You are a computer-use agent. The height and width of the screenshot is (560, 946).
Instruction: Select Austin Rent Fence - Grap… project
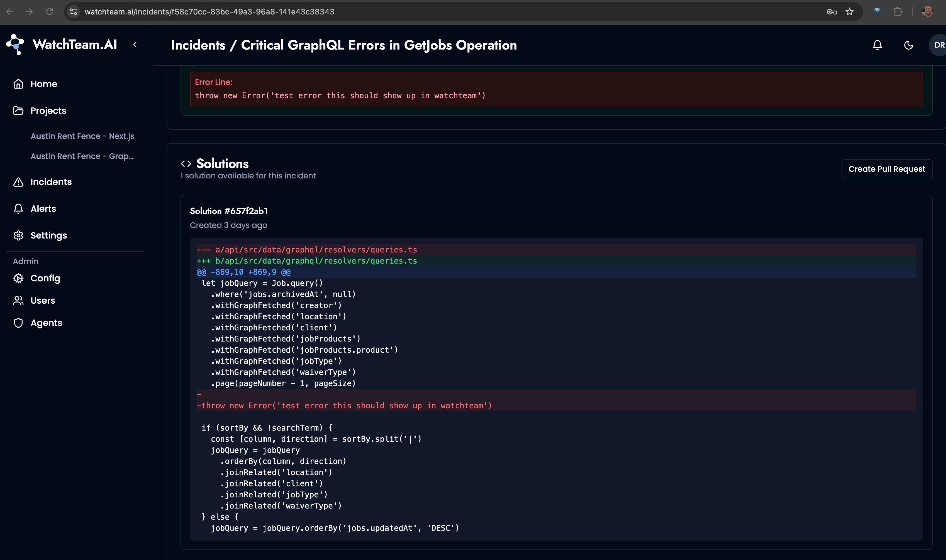coord(82,156)
